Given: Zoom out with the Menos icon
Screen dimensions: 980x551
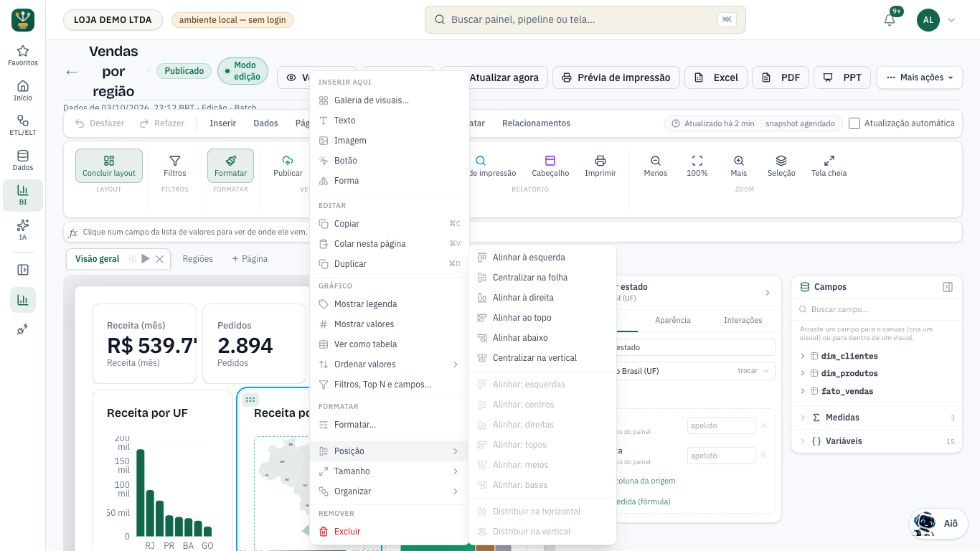Looking at the screenshot, I should pos(656,166).
